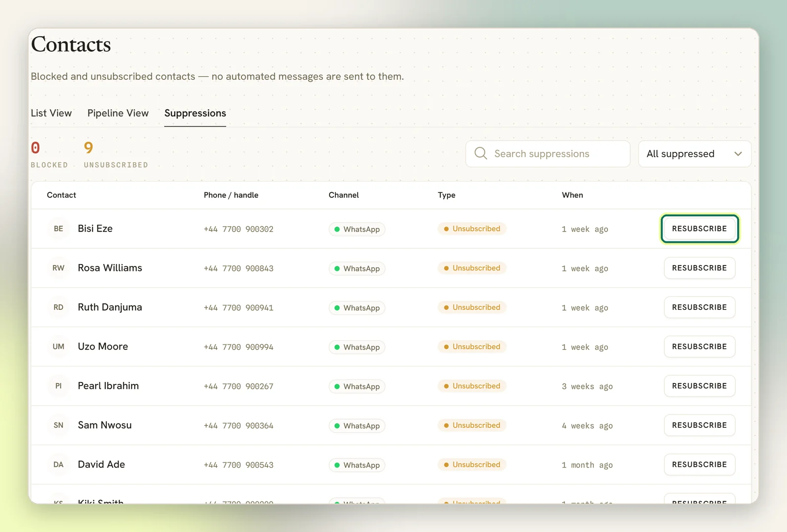This screenshot has height=532, width=787.
Task: Switch to the List View tab
Action: pos(51,113)
